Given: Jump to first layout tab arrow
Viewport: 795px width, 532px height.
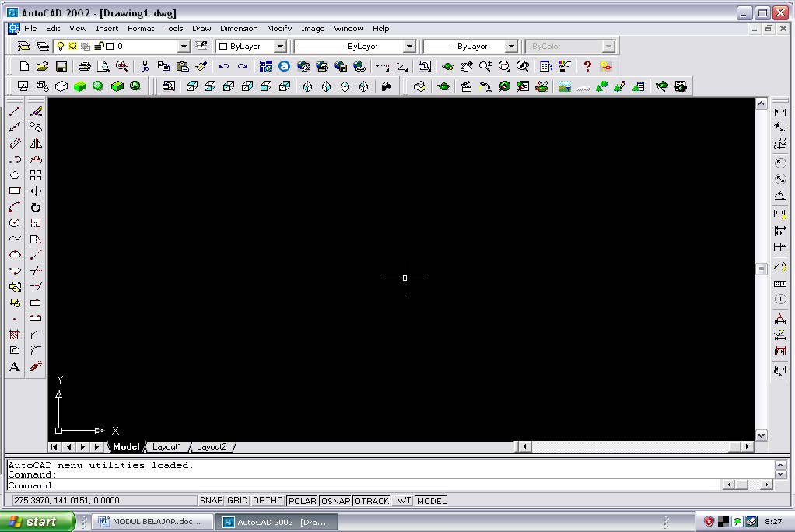Looking at the screenshot, I should coord(54,446).
